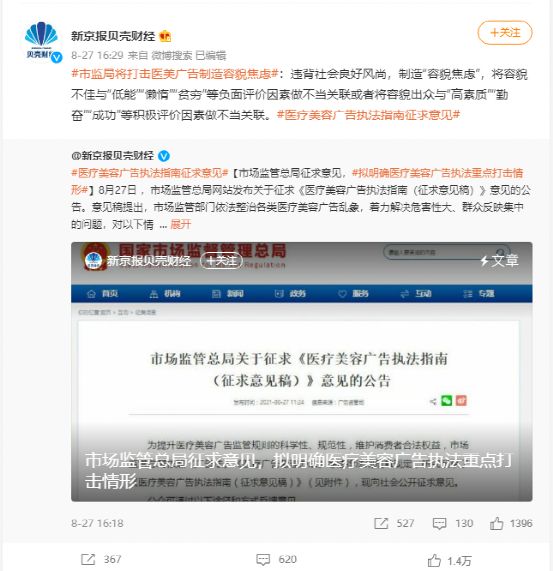The height and width of the screenshot is (571, 553).
Task: Open trailing hashtag #医疗美容广告执法指南征求意见# in main post
Action: point(368,115)
